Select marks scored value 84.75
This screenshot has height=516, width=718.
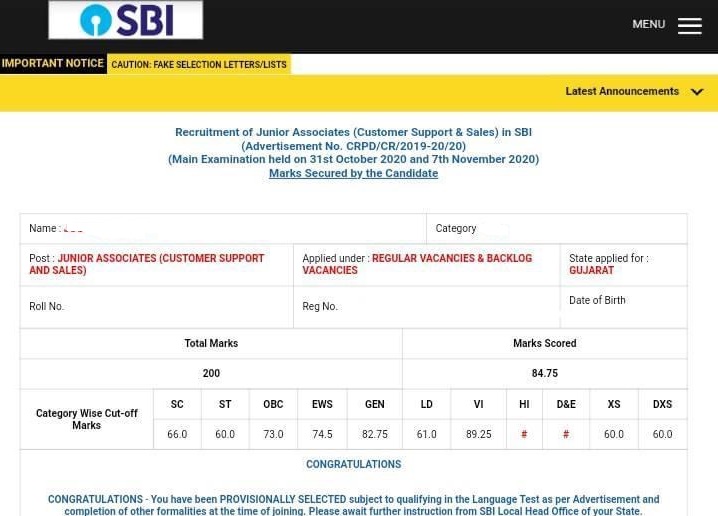tap(544, 374)
